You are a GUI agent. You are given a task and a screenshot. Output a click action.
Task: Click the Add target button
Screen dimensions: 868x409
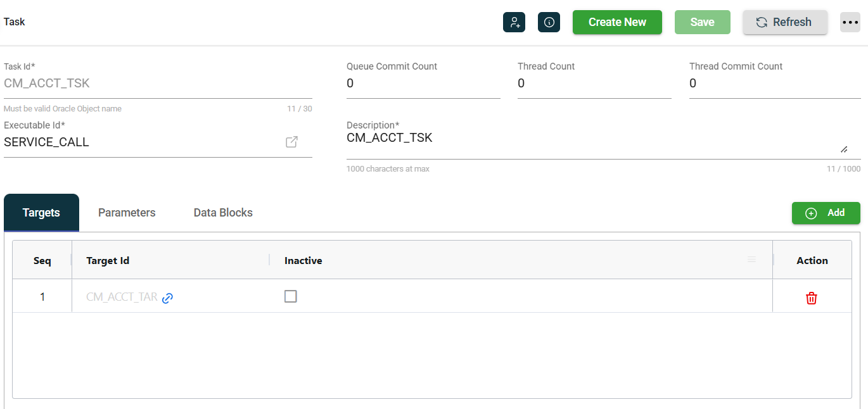826,213
